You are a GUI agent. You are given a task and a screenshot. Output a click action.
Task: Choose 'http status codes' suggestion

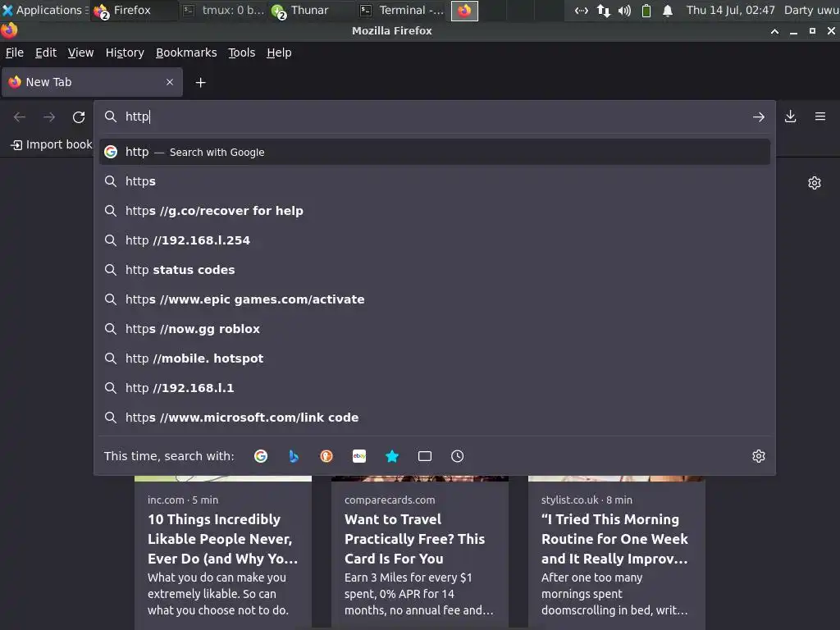(435, 269)
